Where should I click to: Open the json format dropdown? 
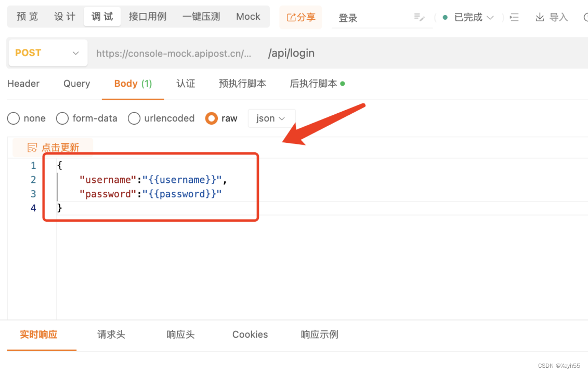271,118
